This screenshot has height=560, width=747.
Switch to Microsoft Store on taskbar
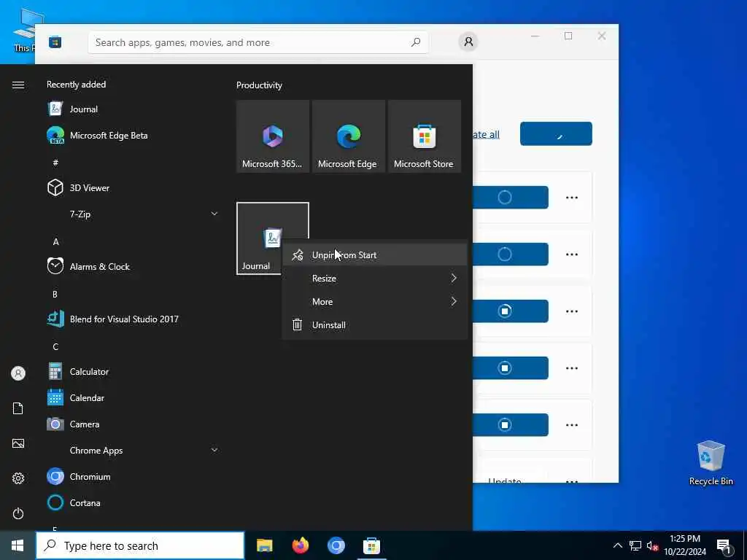click(371, 545)
